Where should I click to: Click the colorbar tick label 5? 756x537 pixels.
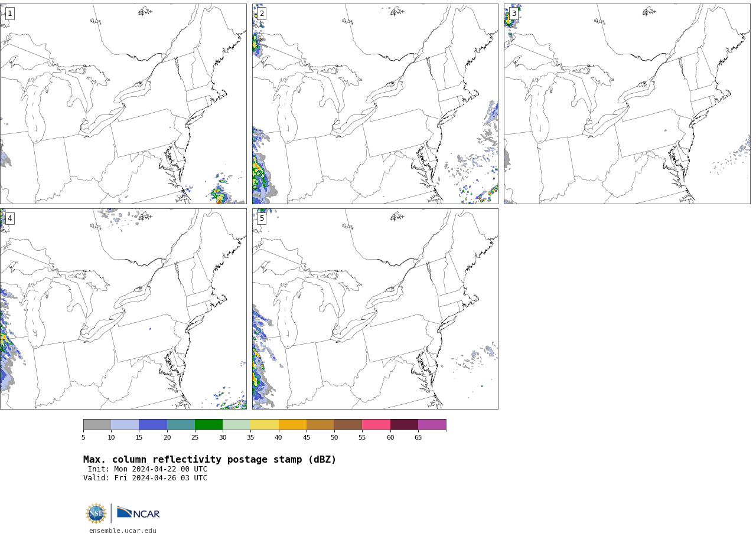click(83, 438)
